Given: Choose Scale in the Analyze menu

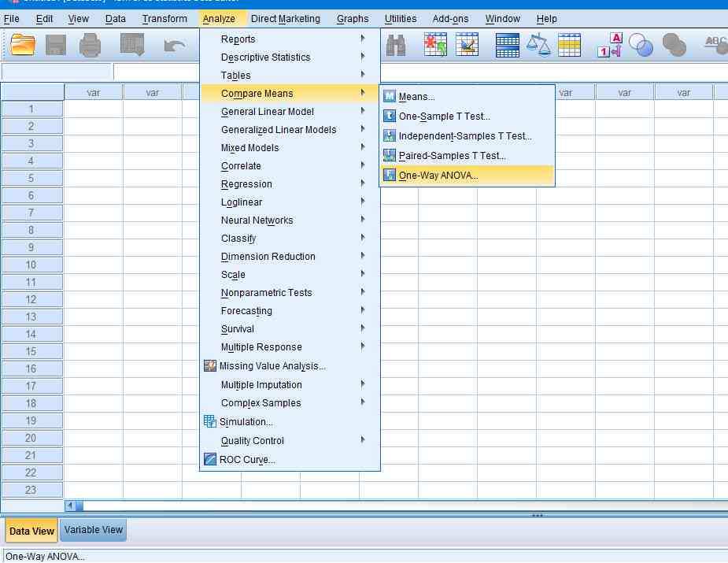Looking at the screenshot, I should (290, 275).
